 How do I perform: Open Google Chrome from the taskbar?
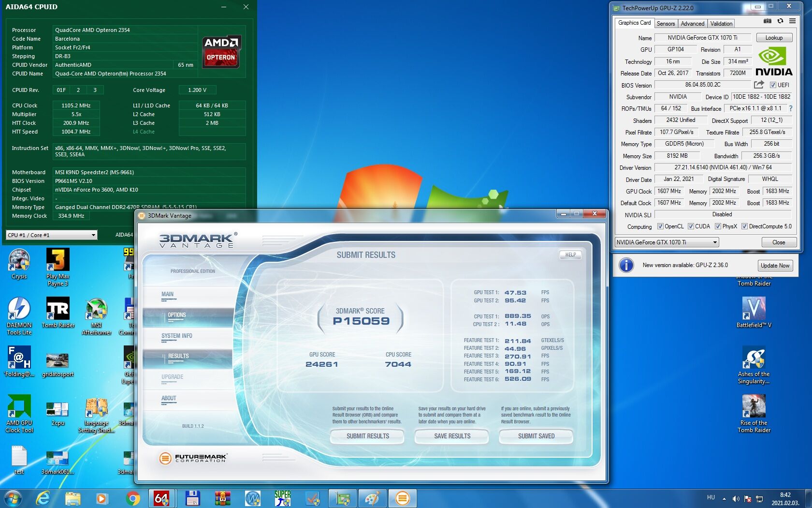tap(133, 498)
